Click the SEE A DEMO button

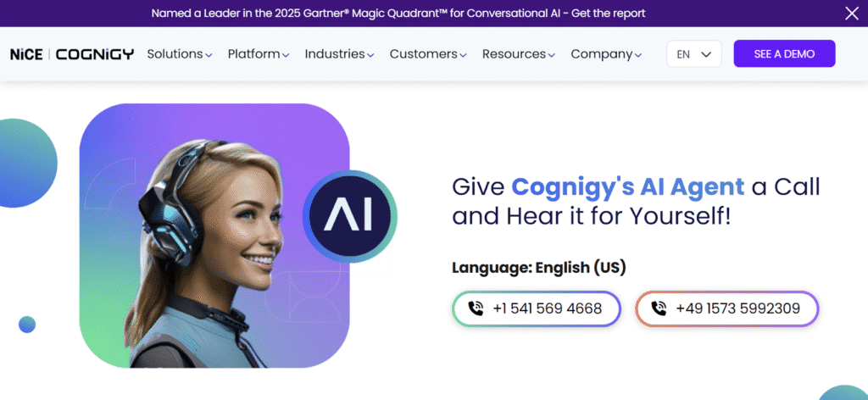point(784,54)
